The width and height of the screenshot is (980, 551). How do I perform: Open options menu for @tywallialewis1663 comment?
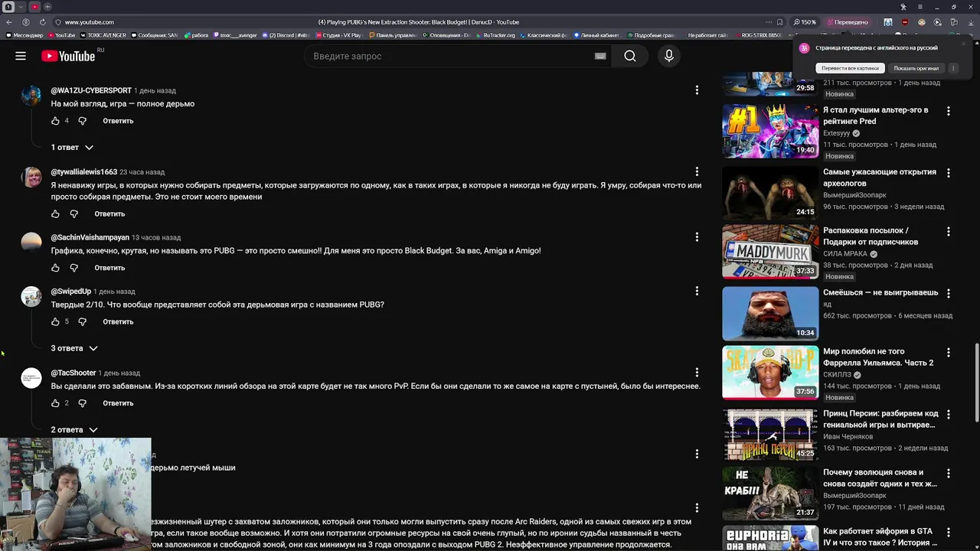[697, 171]
